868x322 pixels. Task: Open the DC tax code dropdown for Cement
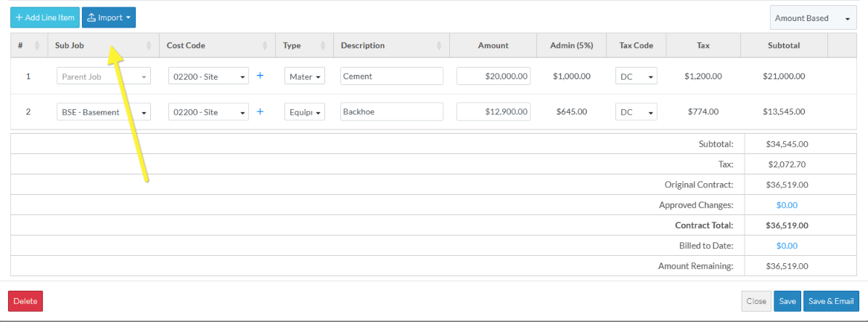636,76
